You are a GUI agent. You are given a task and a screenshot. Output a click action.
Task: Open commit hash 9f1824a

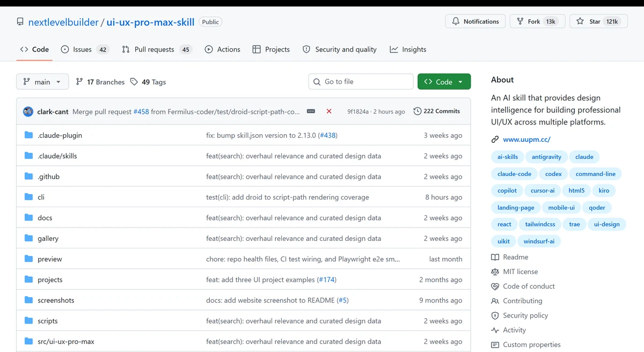(x=358, y=112)
